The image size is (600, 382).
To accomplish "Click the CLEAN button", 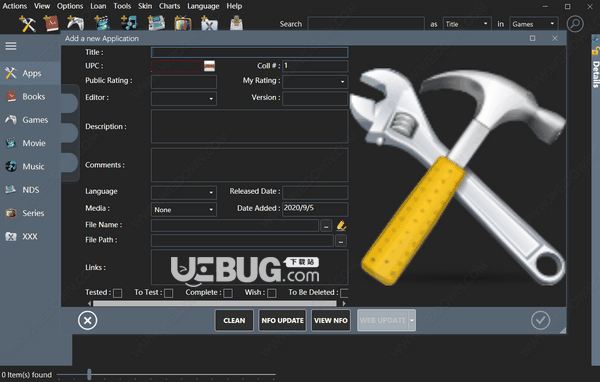I will pyautogui.click(x=234, y=320).
